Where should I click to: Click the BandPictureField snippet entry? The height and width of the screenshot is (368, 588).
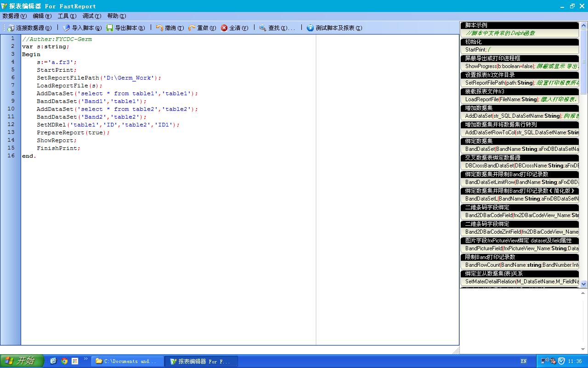[520, 248]
